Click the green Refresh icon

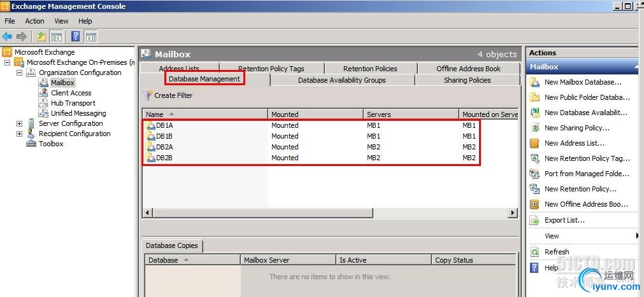534,252
